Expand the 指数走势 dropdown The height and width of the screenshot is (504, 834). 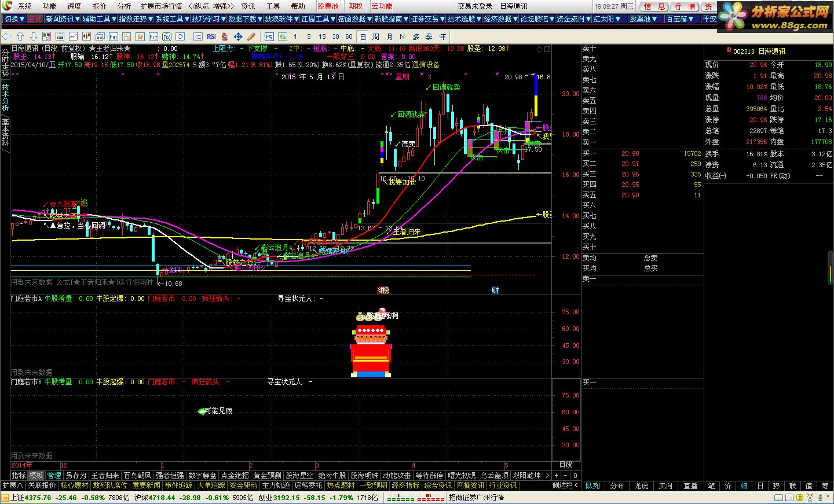coord(136,19)
